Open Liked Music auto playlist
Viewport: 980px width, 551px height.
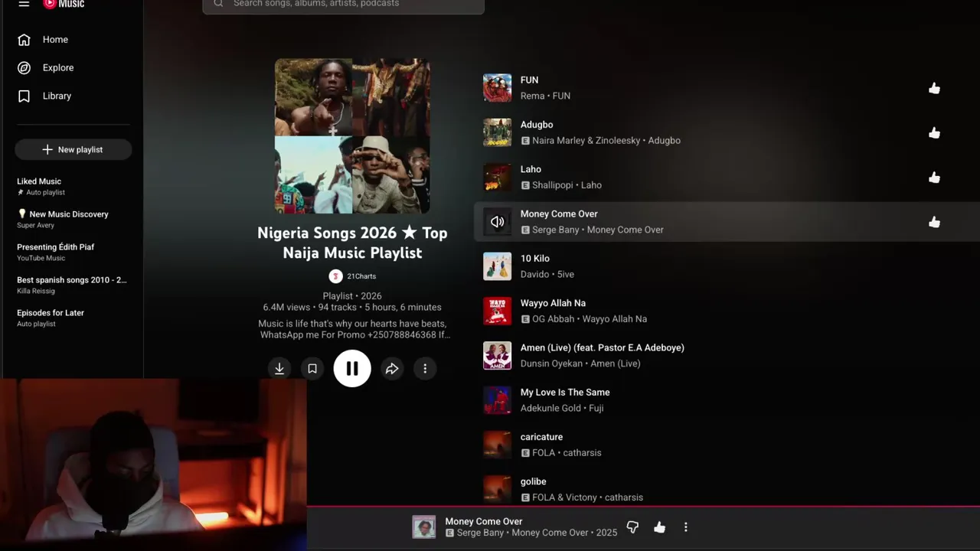73,186
